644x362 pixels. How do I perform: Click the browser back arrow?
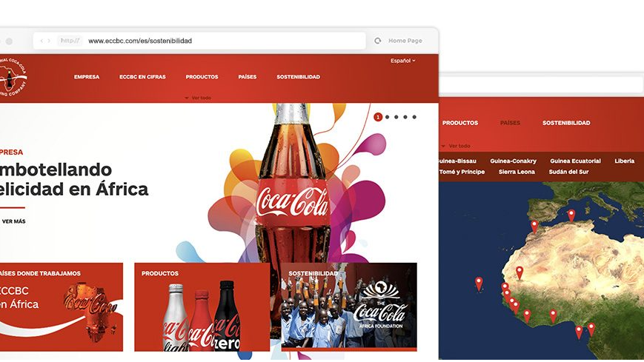(42, 41)
